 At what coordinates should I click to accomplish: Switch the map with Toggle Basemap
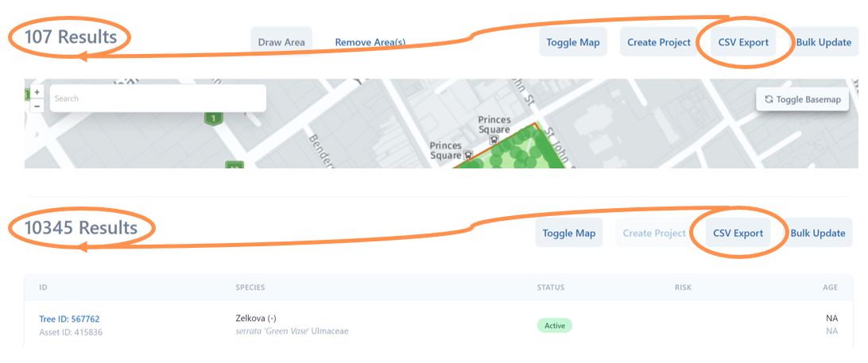[x=802, y=99]
